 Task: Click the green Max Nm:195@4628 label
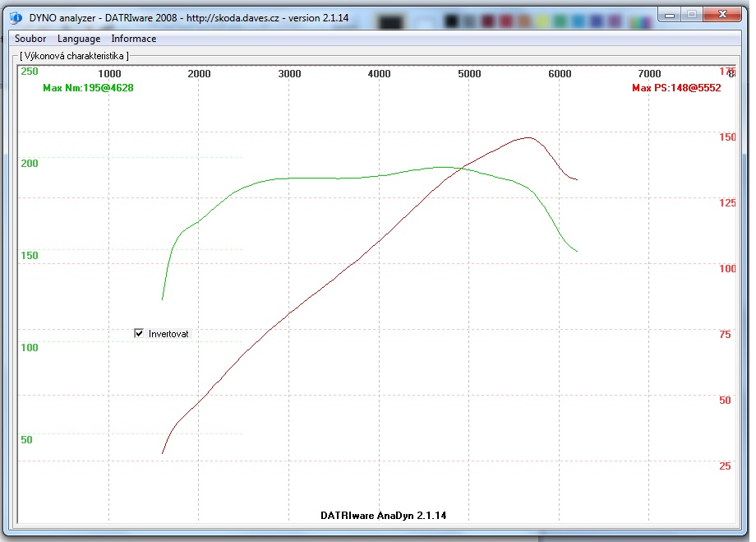(88, 88)
